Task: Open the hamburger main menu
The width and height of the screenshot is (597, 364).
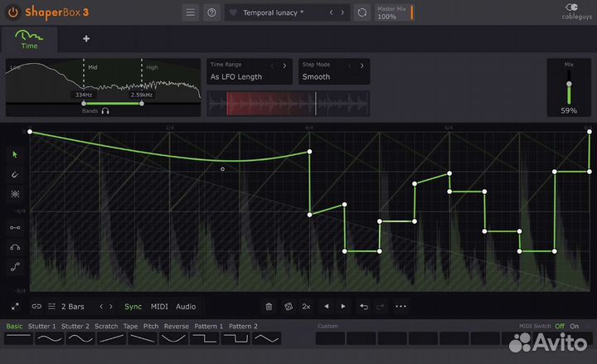Action: pyautogui.click(x=191, y=12)
